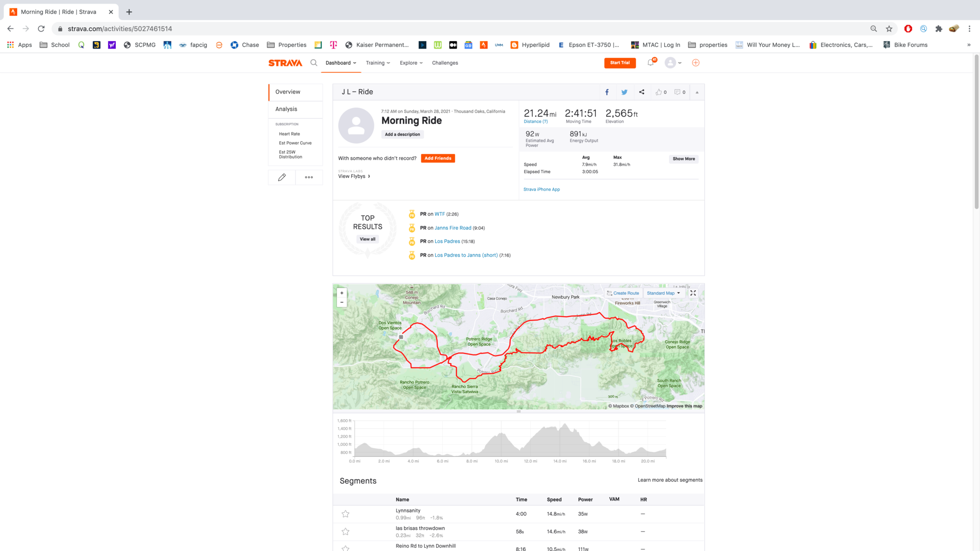Open a new browser tab
Screen dimensions: 980x551
point(129,12)
